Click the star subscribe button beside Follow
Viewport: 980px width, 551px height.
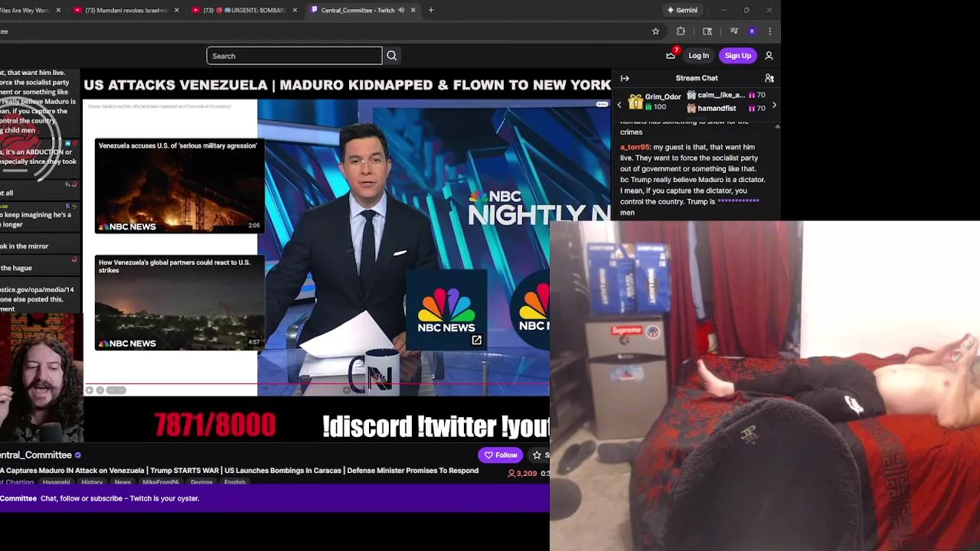pyautogui.click(x=537, y=455)
